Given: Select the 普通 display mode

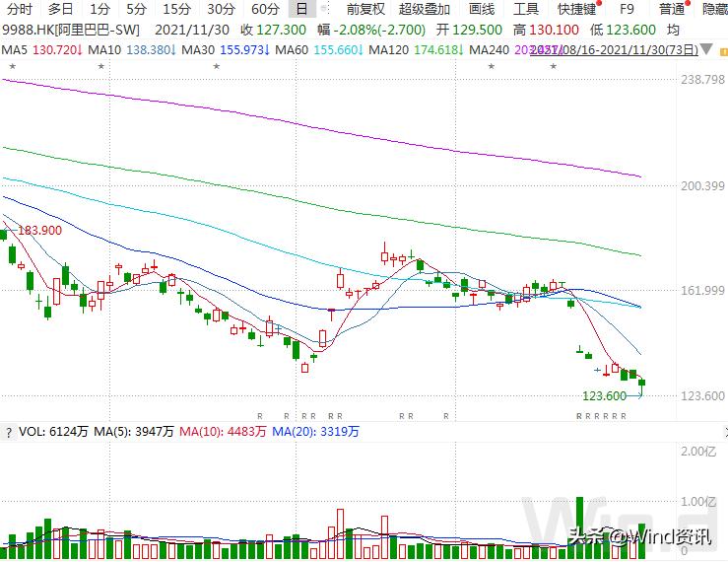Looking at the screenshot, I should 672,9.
